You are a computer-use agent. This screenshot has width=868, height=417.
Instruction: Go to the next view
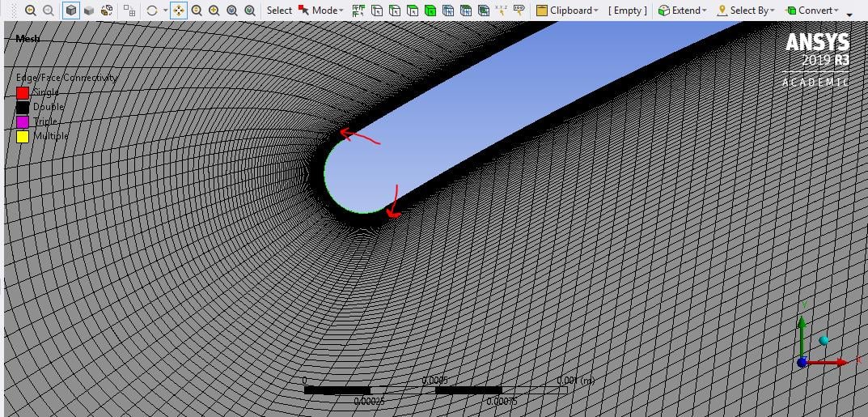(49, 10)
